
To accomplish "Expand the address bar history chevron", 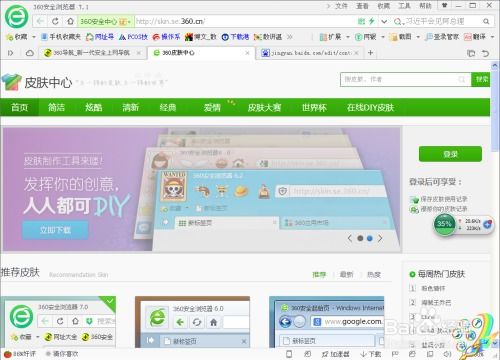I will pyautogui.click(x=384, y=22).
